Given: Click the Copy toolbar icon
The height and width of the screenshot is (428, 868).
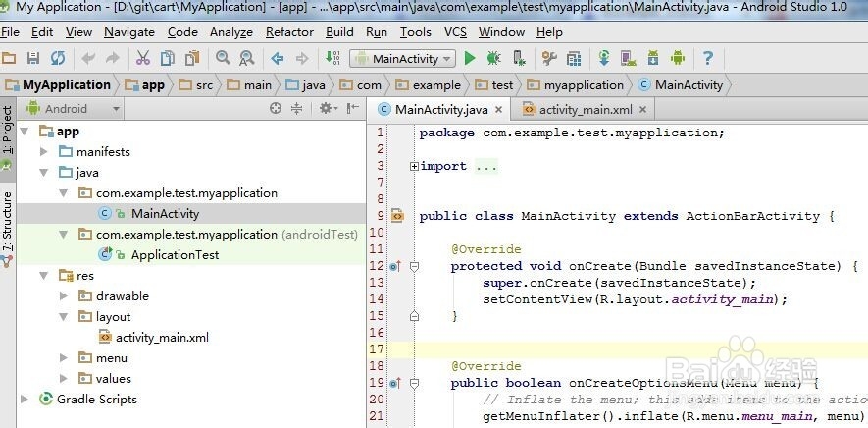Looking at the screenshot, I should tap(167, 58).
